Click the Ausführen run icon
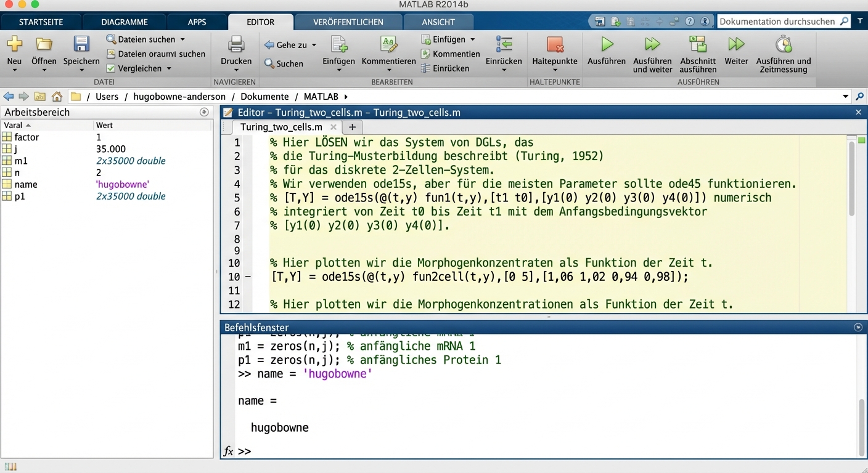This screenshot has width=868, height=473. (607, 44)
